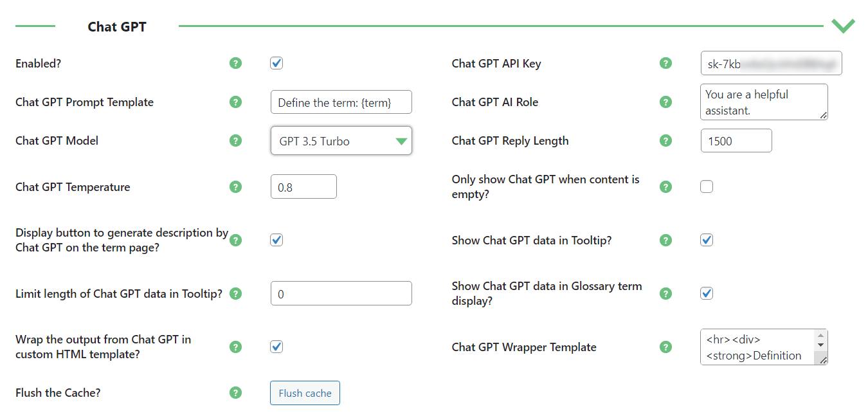
Task: Click wrapper template scrollbar down arrow
Action: [820, 345]
